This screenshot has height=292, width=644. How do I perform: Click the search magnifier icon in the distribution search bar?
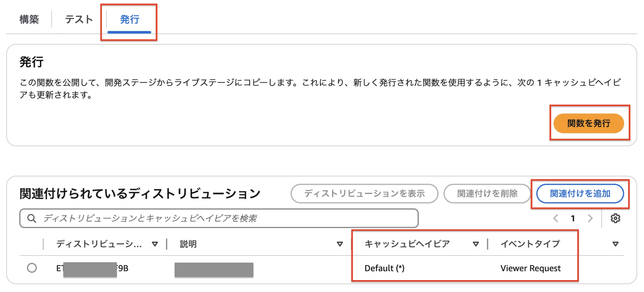point(32,218)
